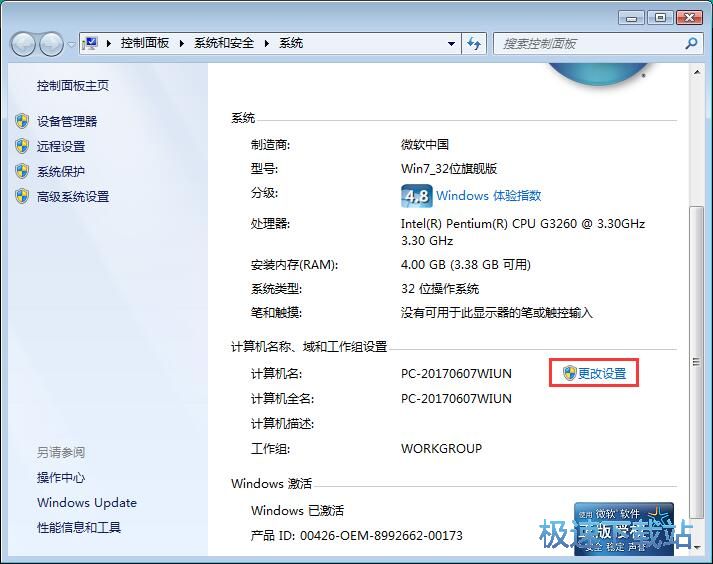Close the System window
The height and width of the screenshot is (564, 713).
[690, 18]
